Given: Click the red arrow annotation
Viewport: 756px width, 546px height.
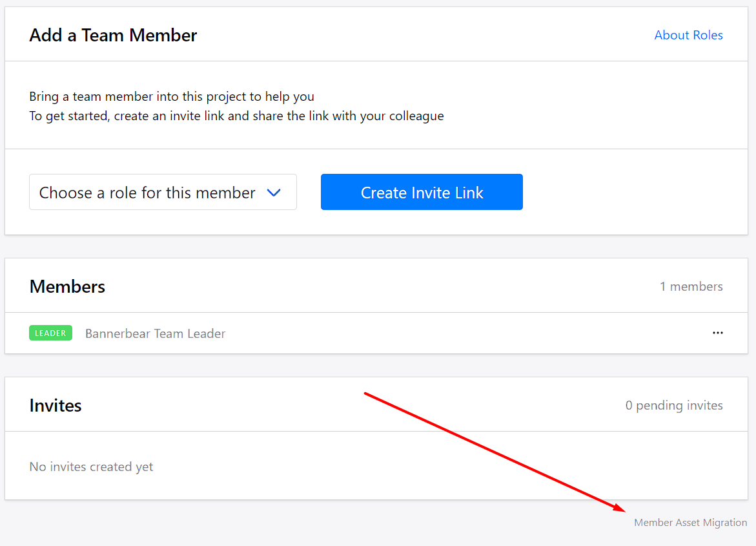Looking at the screenshot, I should 492,450.
